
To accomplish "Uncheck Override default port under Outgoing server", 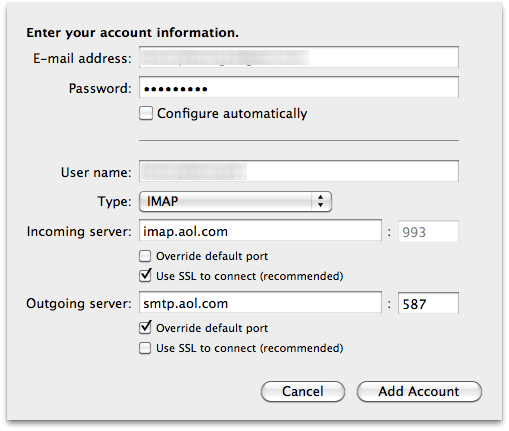I will tap(145, 328).
